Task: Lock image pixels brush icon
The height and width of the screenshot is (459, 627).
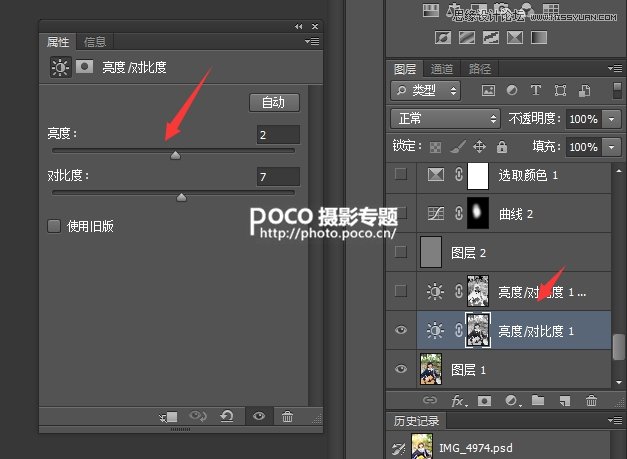Action: coord(458,146)
